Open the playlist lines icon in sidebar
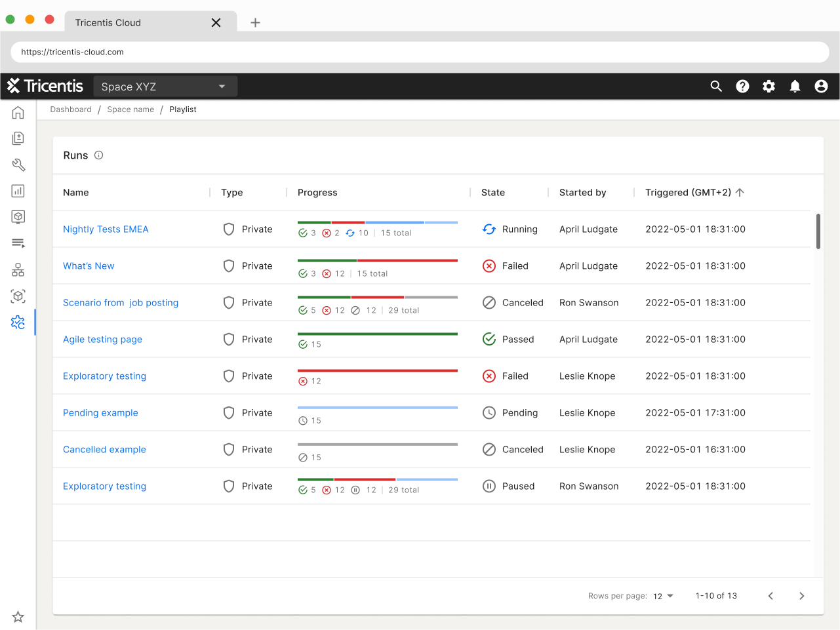The width and height of the screenshot is (840, 630). pos(18,243)
